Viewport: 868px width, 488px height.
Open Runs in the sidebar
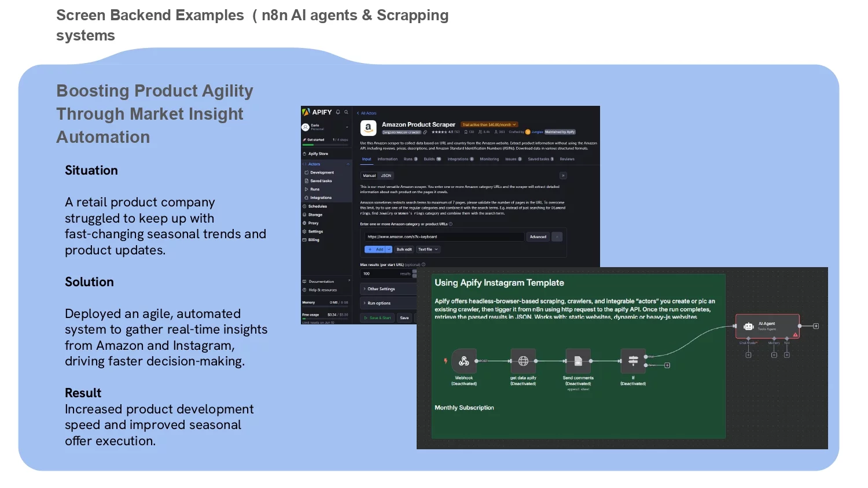tap(312, 189)
